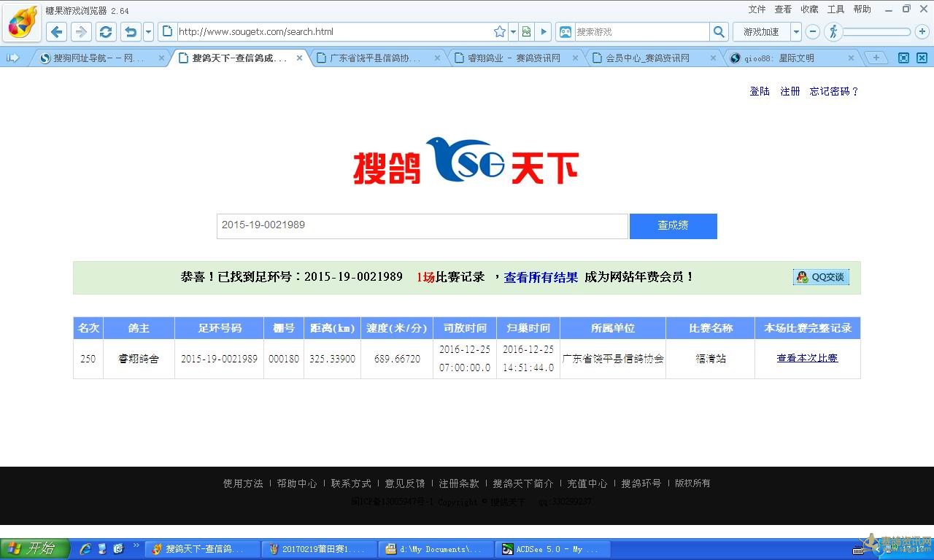Image resolution: width=934 pixels, height=560 pixels.
Task: Open the 查看 menu
Action: 783,9
